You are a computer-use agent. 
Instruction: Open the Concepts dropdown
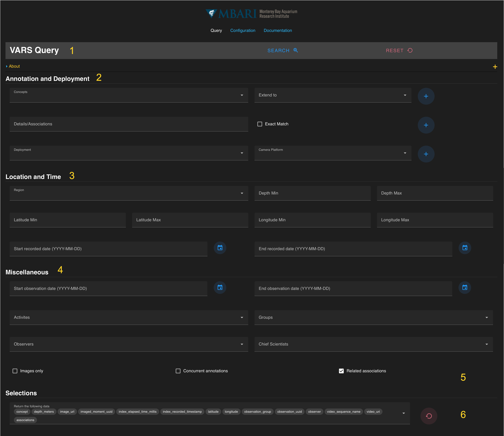129,95
